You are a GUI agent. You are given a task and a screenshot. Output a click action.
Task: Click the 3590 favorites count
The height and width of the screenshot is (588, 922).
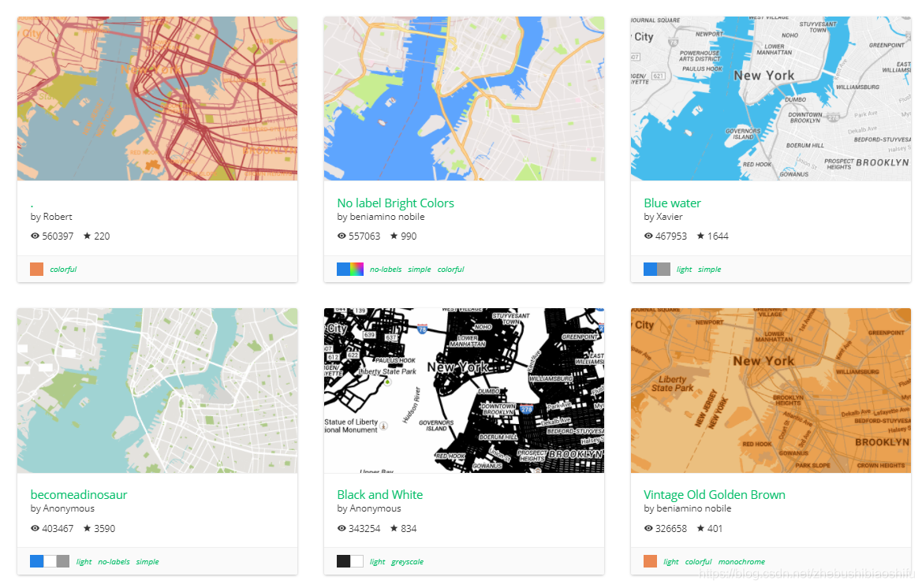coord(105,529)
